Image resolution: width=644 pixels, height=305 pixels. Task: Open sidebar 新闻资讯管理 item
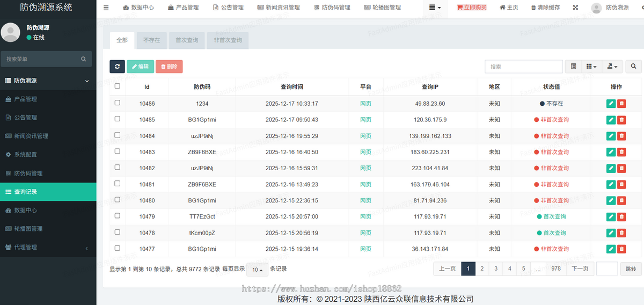click(48, 136)
